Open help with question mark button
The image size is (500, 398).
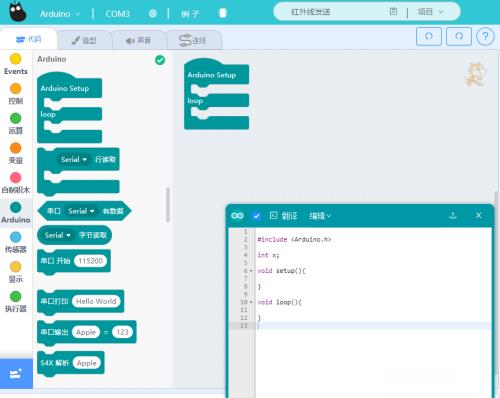coord(485,36)
